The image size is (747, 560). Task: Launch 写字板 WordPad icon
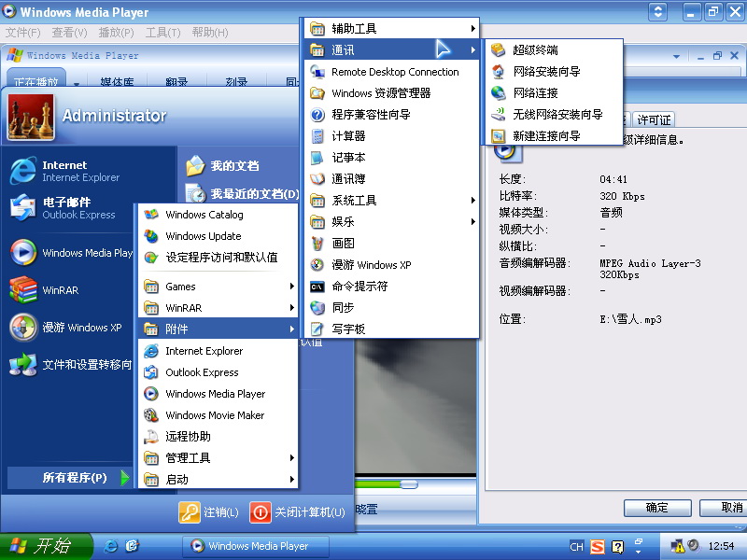(x=317, y=329)
